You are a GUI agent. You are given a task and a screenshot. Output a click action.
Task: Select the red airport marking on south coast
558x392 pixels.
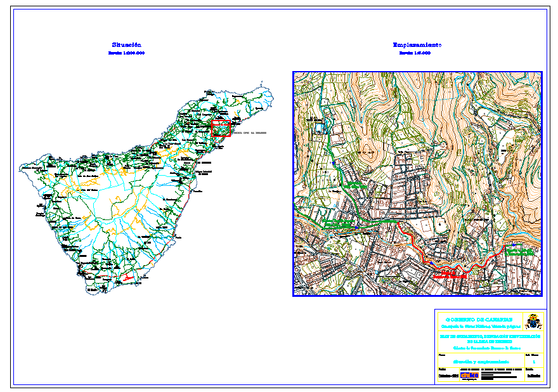click(127, 278)
